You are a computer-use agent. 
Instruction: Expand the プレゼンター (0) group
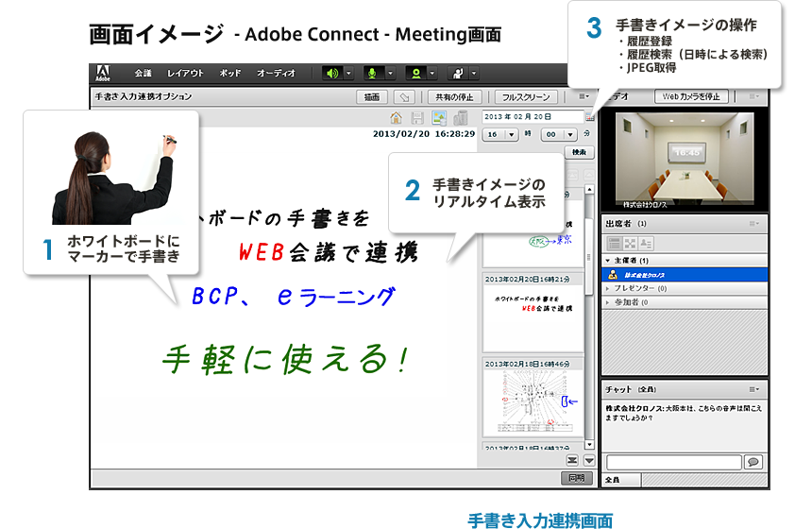(608, 289)
